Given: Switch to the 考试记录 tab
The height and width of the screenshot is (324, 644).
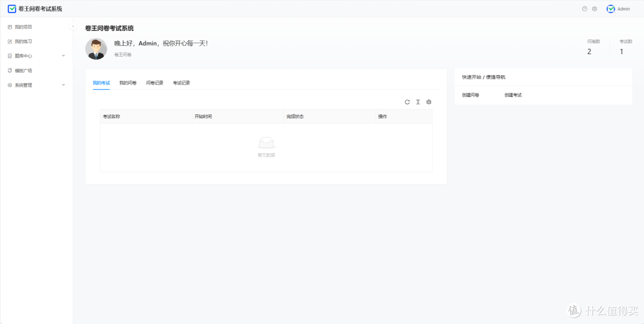Looking at the screenshot, I should (x=181, y=83).
